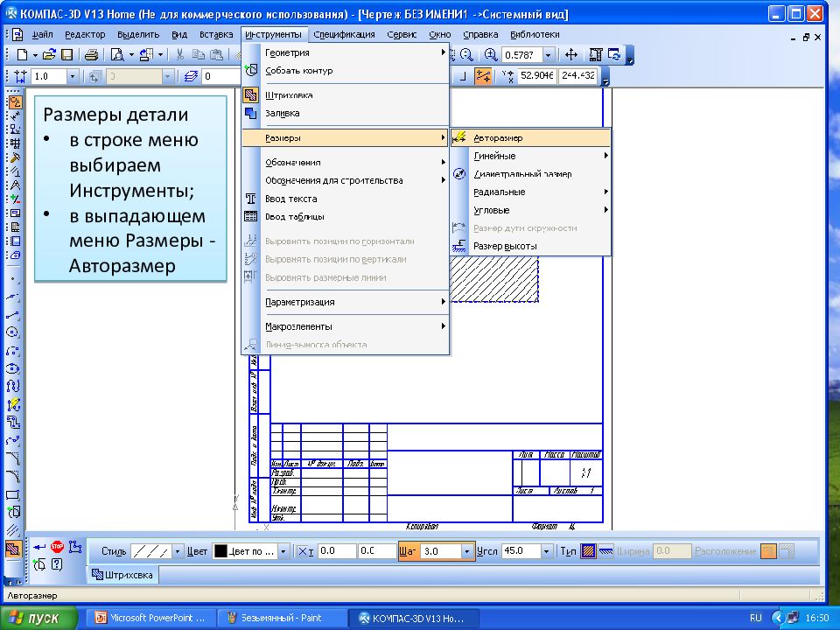Click the Fill (Заливка) icon in the menu
This screenshot has width=840, height=630.
point(251,113)
